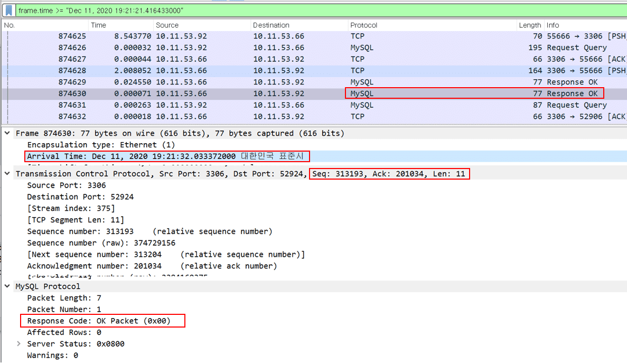Click the Length column header
The image size is (627, 364).
pos(530,25)
